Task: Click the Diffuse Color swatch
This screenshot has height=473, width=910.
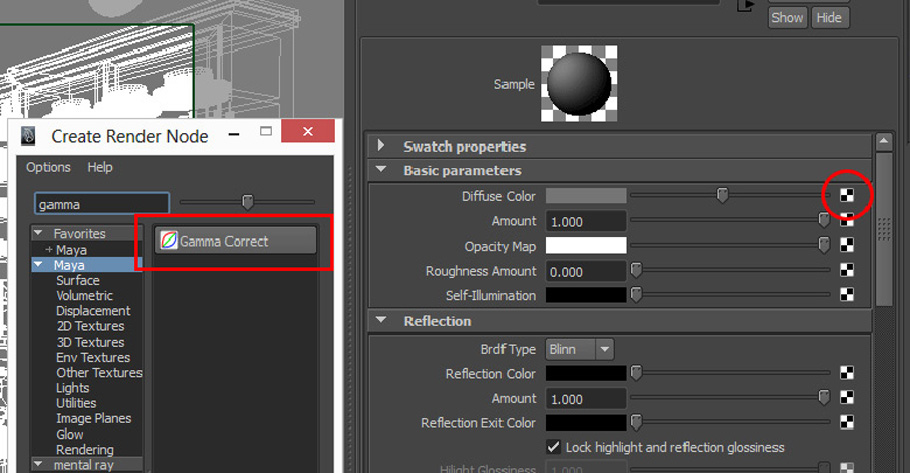Action: coord(586,196)
